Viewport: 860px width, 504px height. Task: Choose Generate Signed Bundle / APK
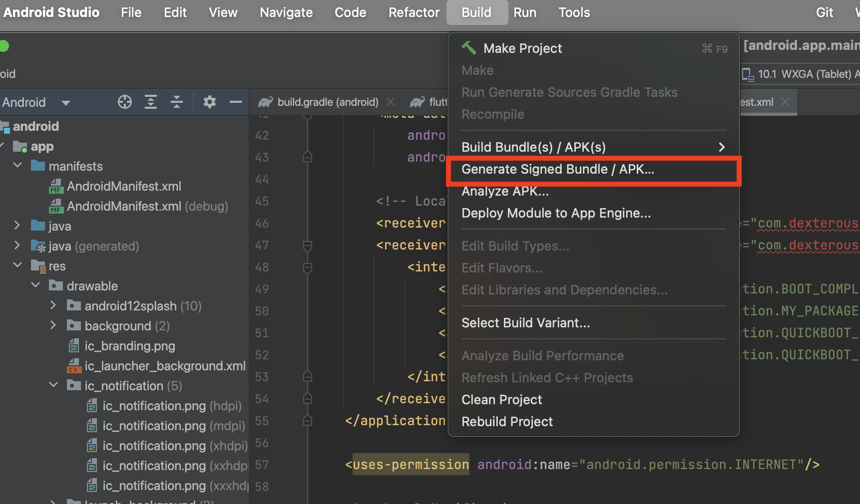[x=594, y=169]
